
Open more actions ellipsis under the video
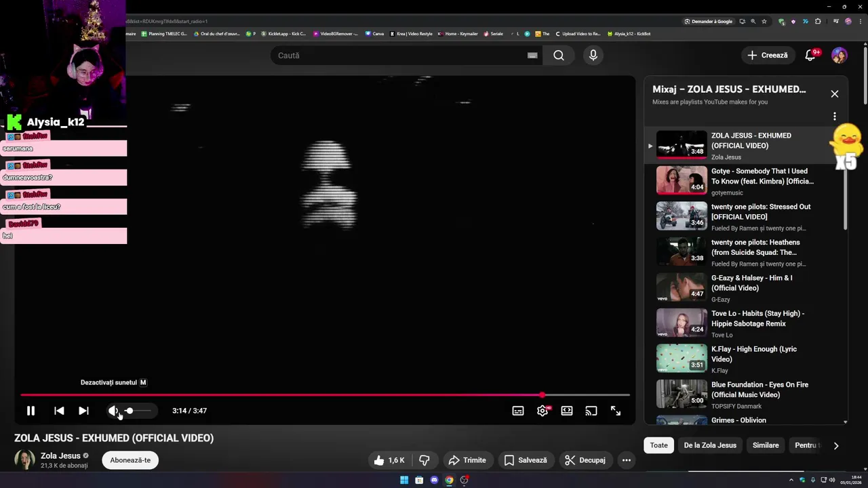click(x=627, y=460)
